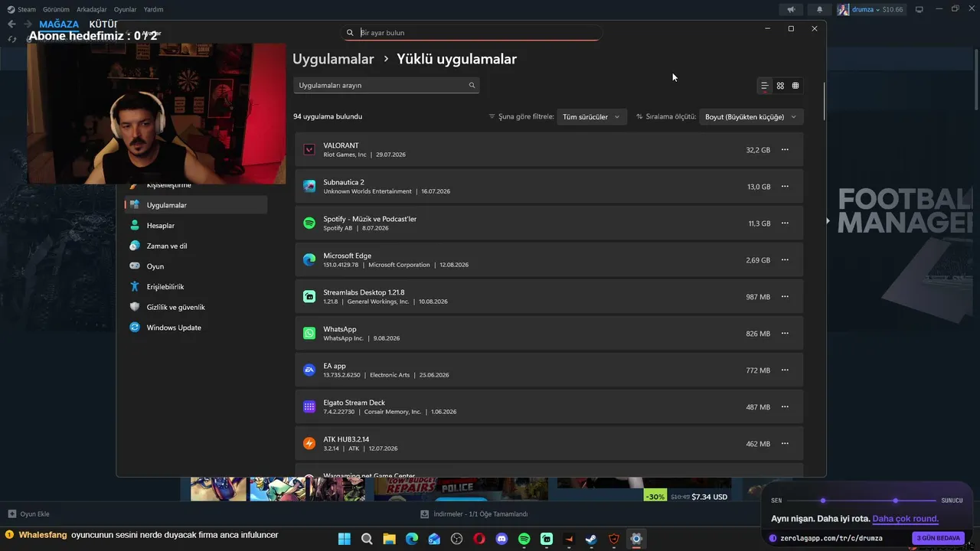Viewport: 980px width, 551px height.
Task: Click the '3 GÜN BEDAVA' button
Action: [x=938, y=538]
